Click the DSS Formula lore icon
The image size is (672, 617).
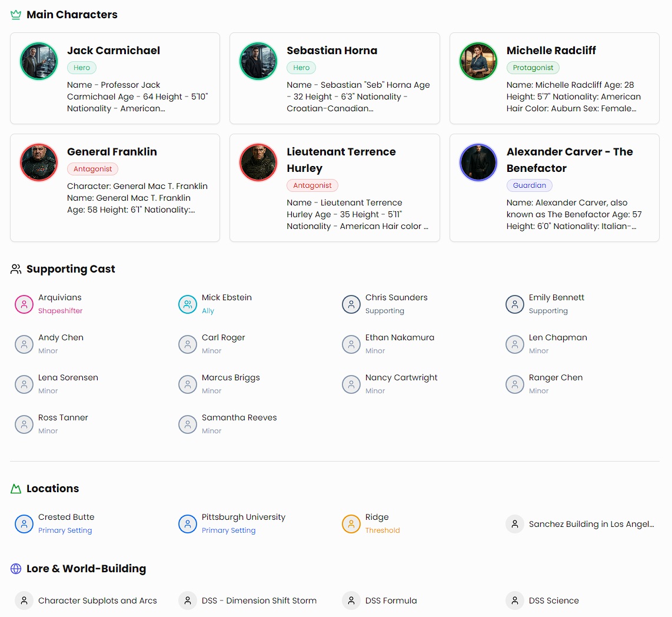click(351, 601)
